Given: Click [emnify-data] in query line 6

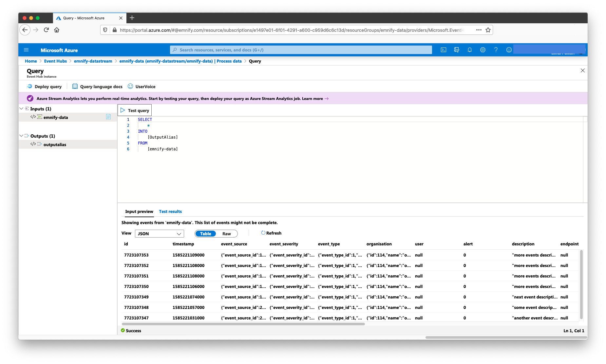Looking at the screenshot, I should tap(163, 149).
